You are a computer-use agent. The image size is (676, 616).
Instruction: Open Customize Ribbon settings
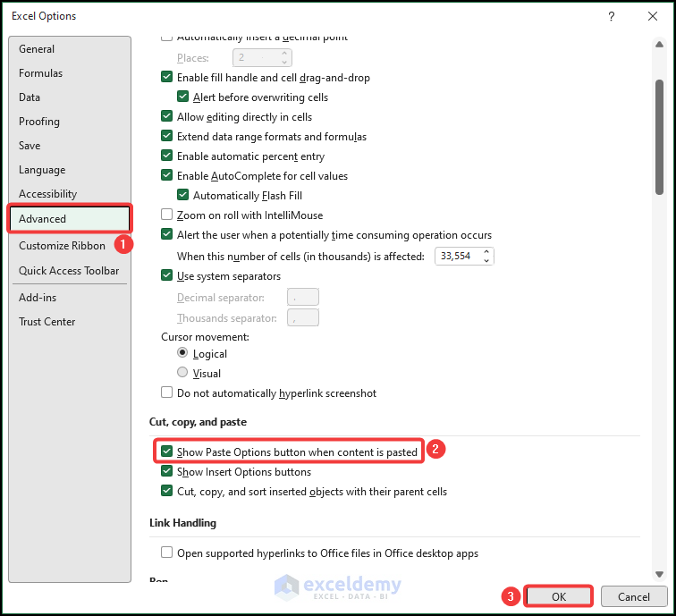coord(62,246)
